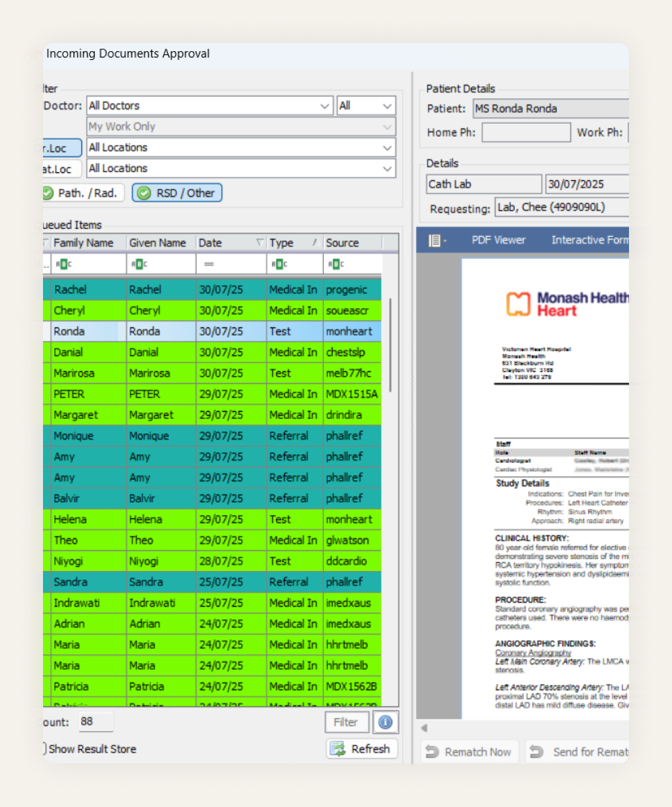Select PETER in the Given Name column
This screenshot has width=672, height=807.
pos(161,394)
